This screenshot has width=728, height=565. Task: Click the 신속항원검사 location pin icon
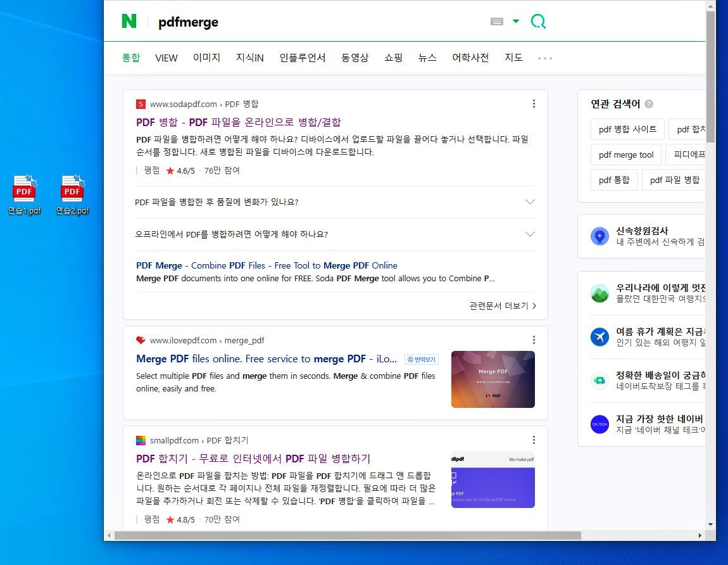click(x=599, y=236)
